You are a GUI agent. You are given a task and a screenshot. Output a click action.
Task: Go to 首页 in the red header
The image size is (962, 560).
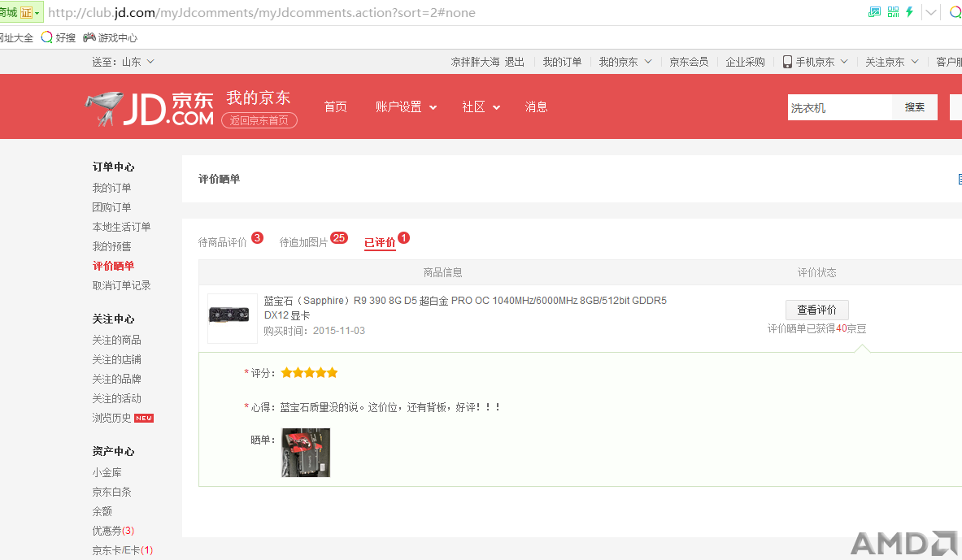click(x=336, y=106)
